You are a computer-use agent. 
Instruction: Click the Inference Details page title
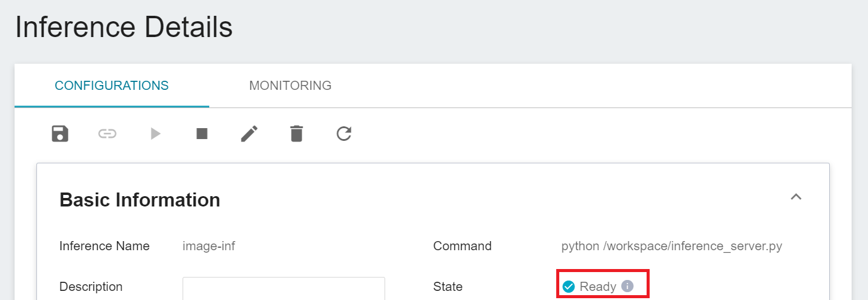pos(124,27)
